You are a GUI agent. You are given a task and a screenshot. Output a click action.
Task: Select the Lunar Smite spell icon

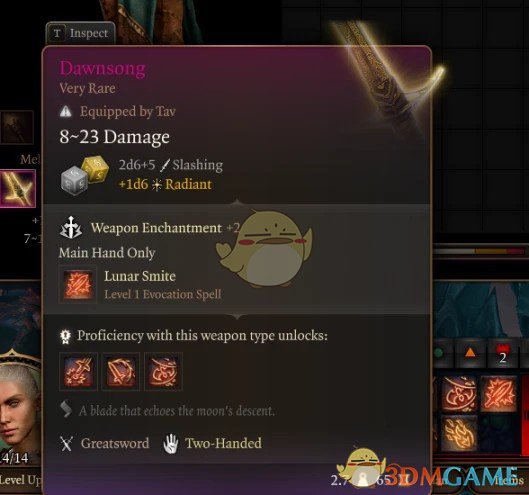[x=78, y=284]
